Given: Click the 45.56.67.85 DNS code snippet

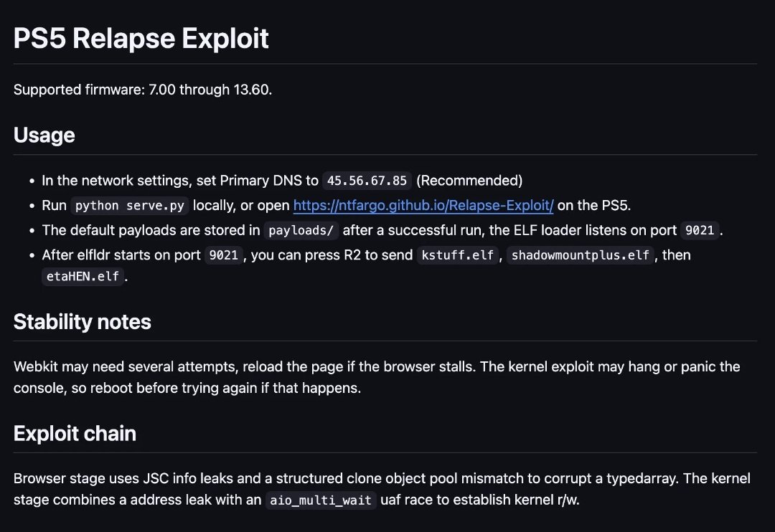Looking at the screenshot, I should click(x=367, y=181).
